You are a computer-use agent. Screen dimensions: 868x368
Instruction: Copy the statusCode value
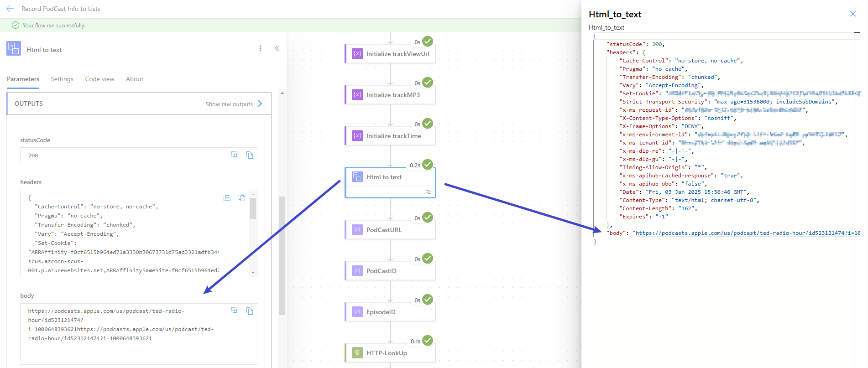coord(250,155)
